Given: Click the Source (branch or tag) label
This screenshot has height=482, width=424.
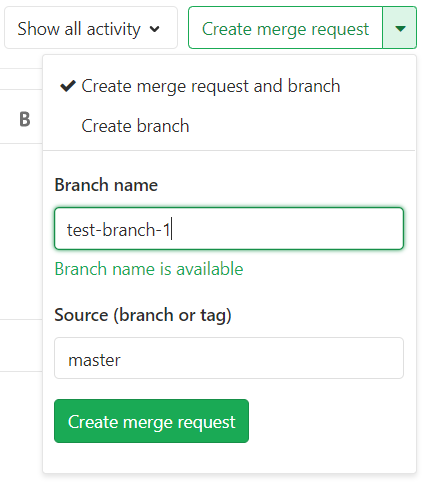Looking at the screenshot, I should tap(143, 315).
